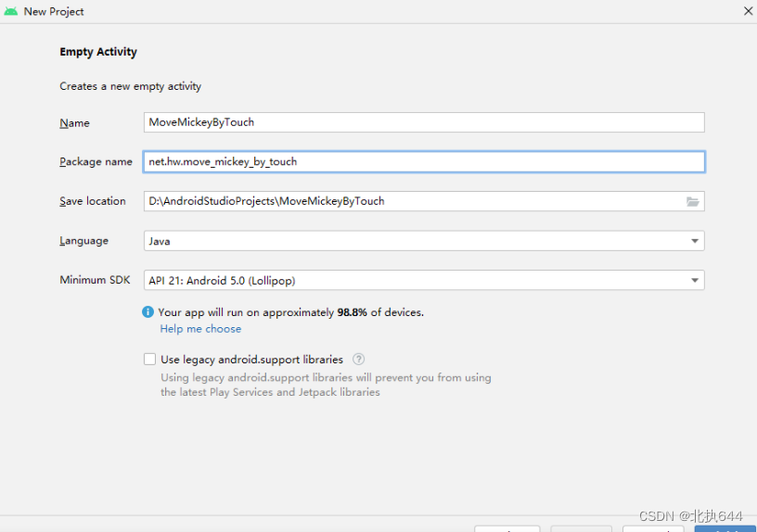757x532 pixels.
Task: Expand the Minimum SDK dropdown arrow
Action: pos(695,280)
